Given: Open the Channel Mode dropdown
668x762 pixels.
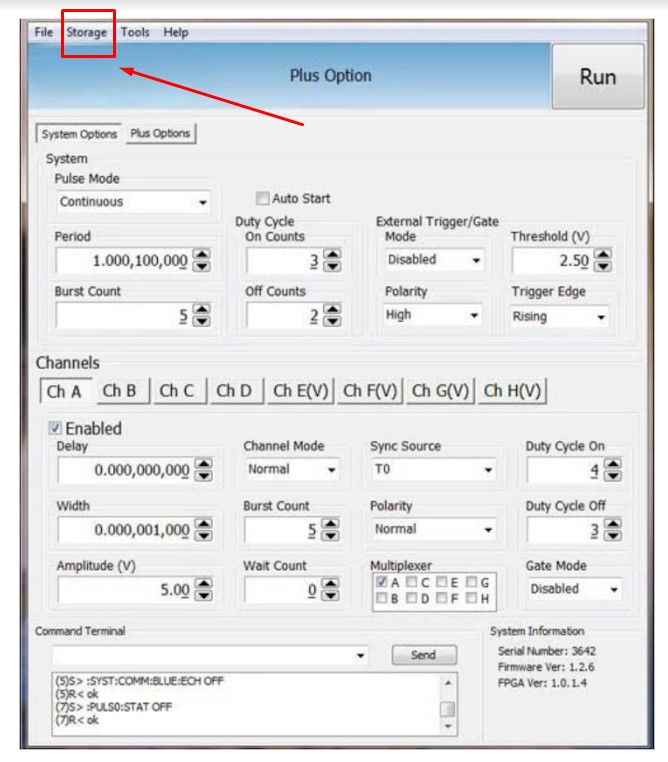Looking at the screenshot, I should (292, 470).
